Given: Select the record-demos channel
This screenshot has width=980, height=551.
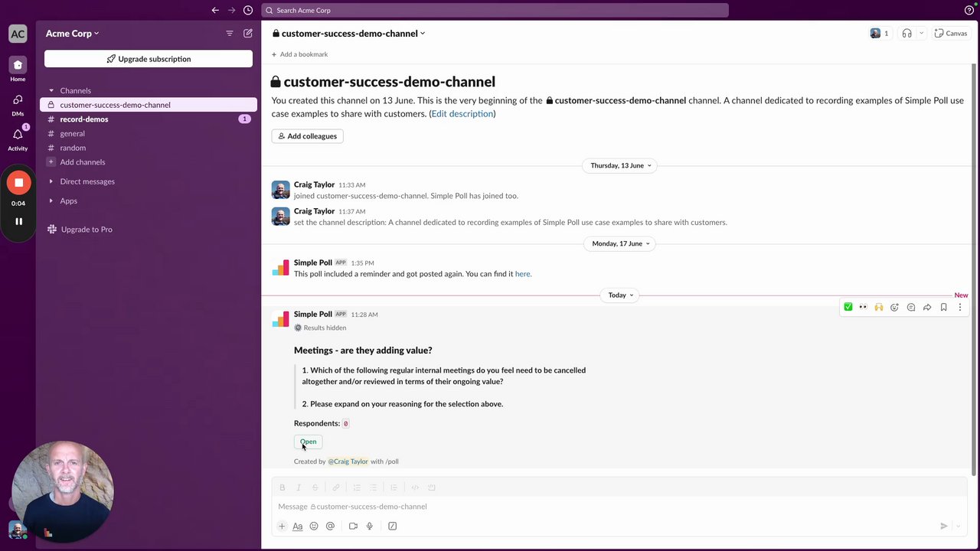Looking at the screenshot, I should [x=149, y=119].
